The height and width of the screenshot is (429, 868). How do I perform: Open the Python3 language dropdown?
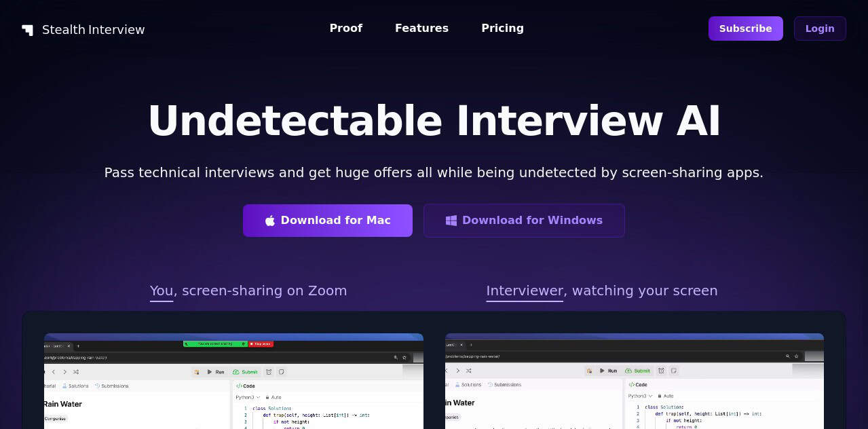[247, 397]
